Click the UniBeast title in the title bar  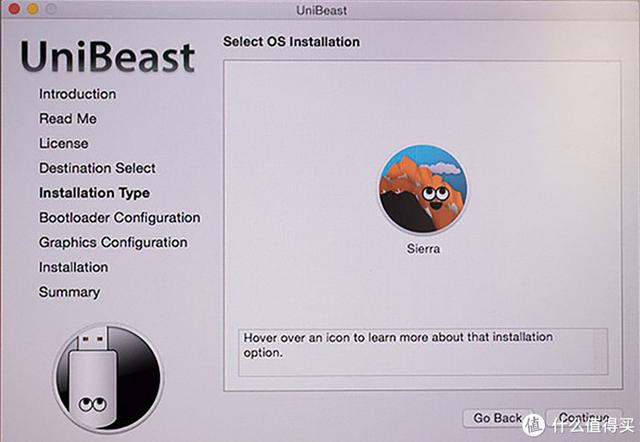pos(322,10)
